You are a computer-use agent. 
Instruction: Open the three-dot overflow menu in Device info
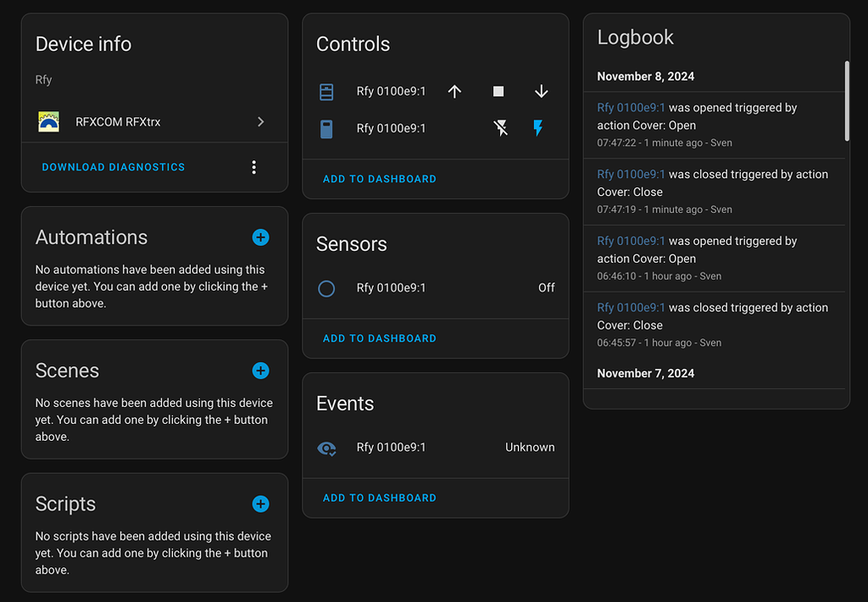[253, 167]
